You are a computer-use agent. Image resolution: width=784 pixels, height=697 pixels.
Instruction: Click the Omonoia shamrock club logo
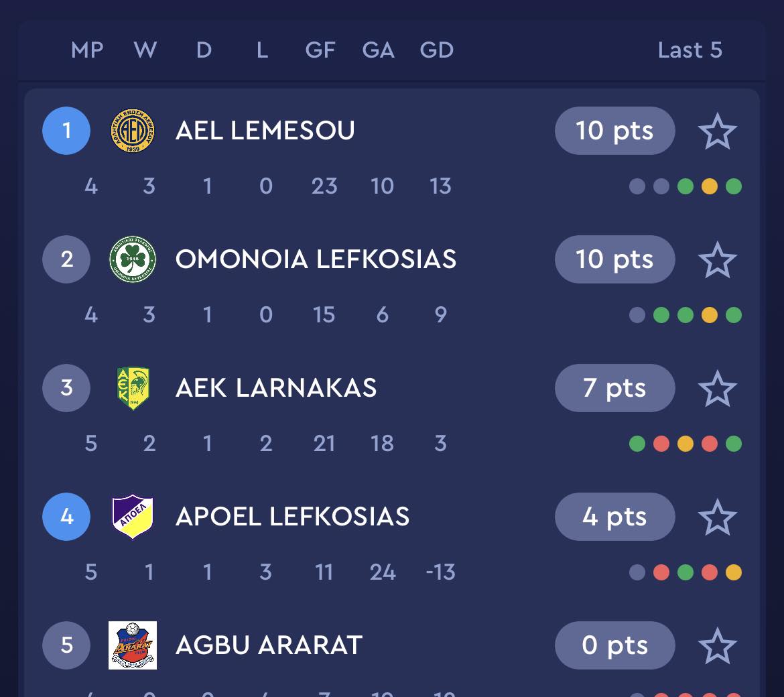point(133,259)
